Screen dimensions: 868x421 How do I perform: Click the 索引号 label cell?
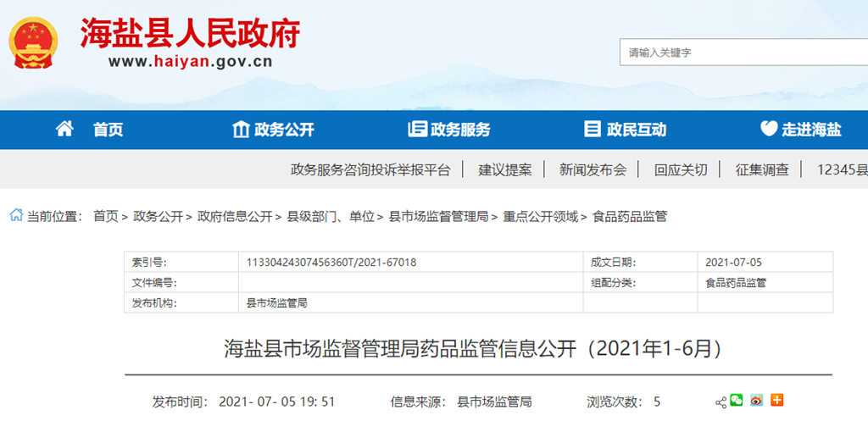point(181,263)
